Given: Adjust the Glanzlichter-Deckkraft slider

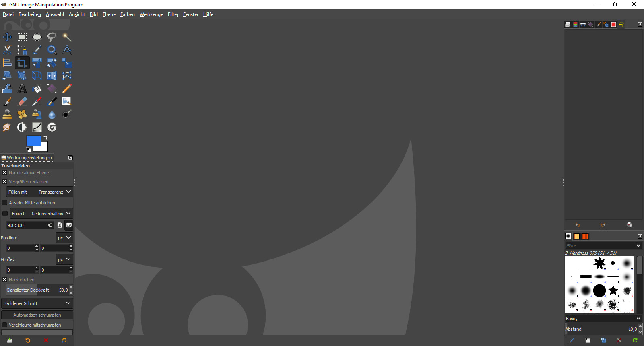Looking at the screenshot, I should (x=38, y=290).
